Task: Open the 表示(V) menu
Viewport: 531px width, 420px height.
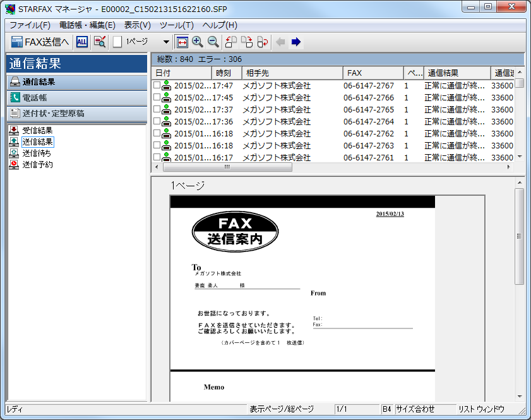Action: pos(137,25)
